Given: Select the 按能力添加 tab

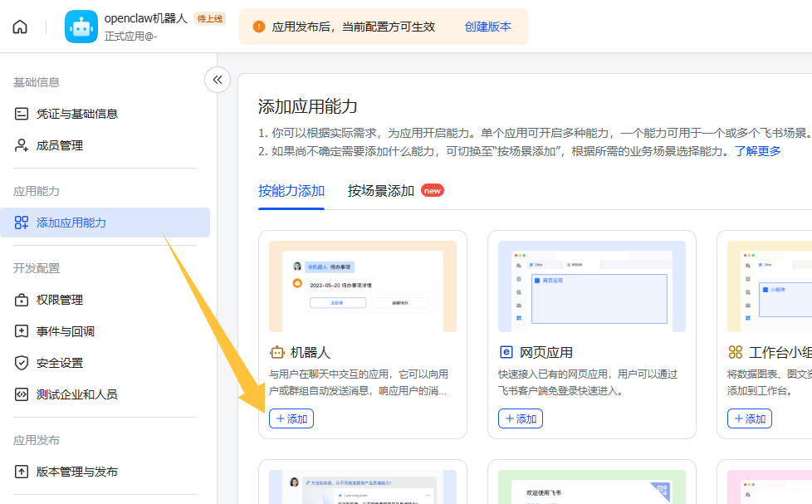Looking at the screenshot, I should pos(291,190).
